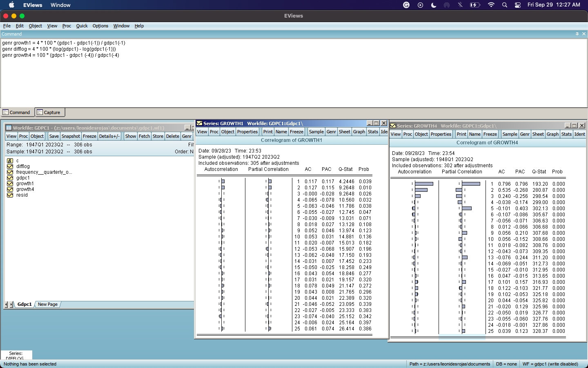588x368 pixels.
Task: Click the gdpc1 series icon
Action: click(10, 178)
